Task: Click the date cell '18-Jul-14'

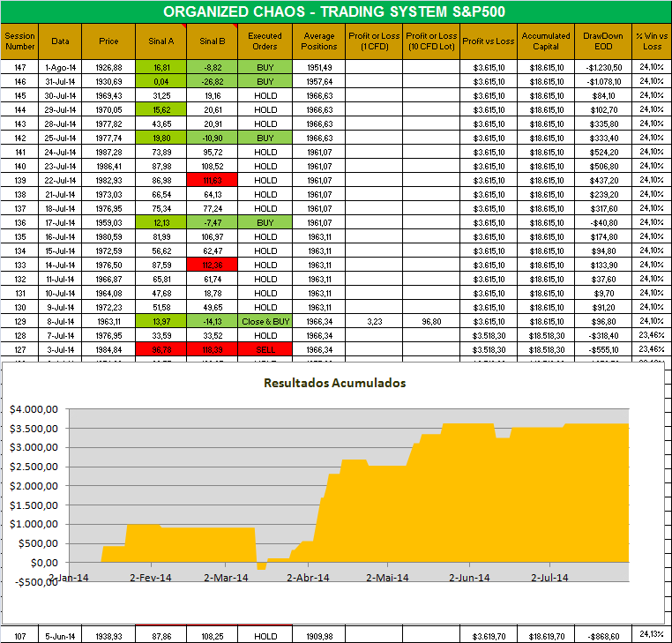Action: pyautogui.click(x=60, y=209)
